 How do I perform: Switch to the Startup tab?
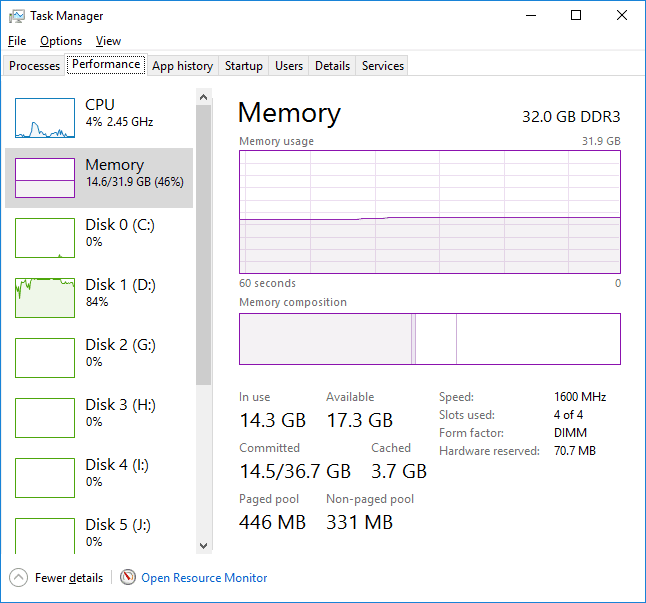(243, 66)
